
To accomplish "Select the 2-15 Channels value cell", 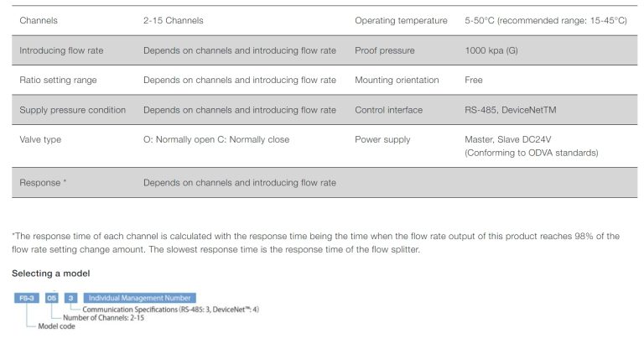I will click(x=174, y=20).
